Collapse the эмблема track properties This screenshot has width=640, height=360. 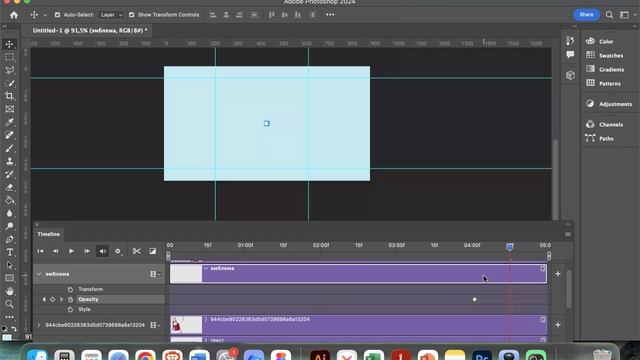pyautogui.click(x=39, y=274)
